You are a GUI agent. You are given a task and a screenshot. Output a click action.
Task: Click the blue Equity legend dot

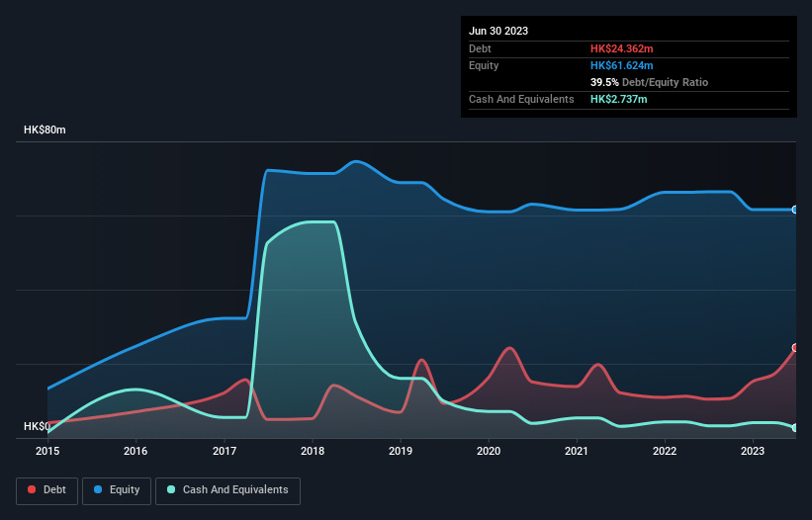click(x=98, y=489)
